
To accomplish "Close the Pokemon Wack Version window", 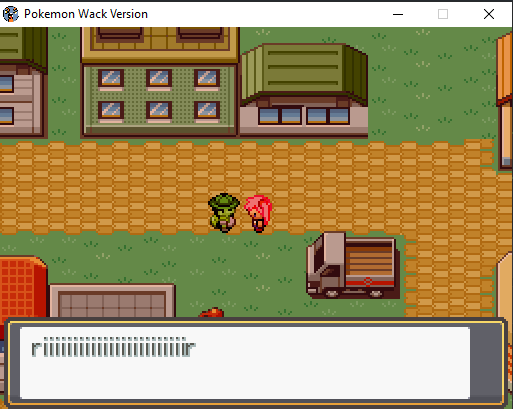I will [x=489, y=14].
